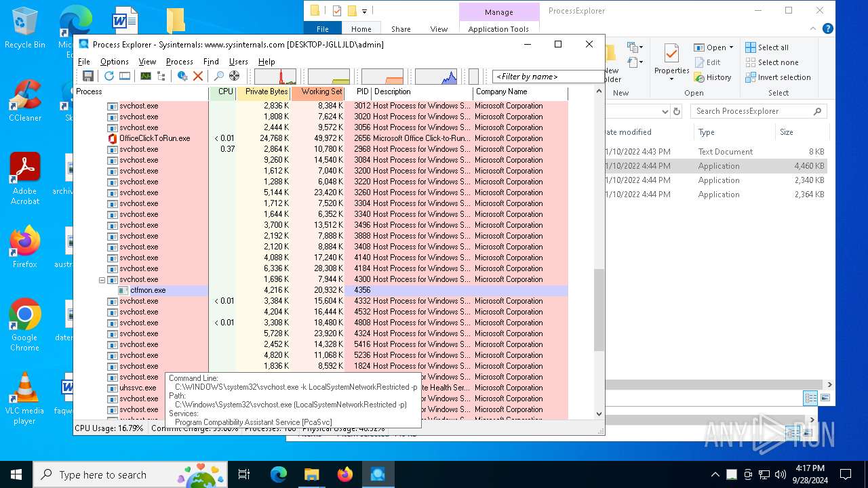Screen dimensions: 868x488
Task: Toggle the lower pane window toolbar icon
Action: (x=125, y=76)
